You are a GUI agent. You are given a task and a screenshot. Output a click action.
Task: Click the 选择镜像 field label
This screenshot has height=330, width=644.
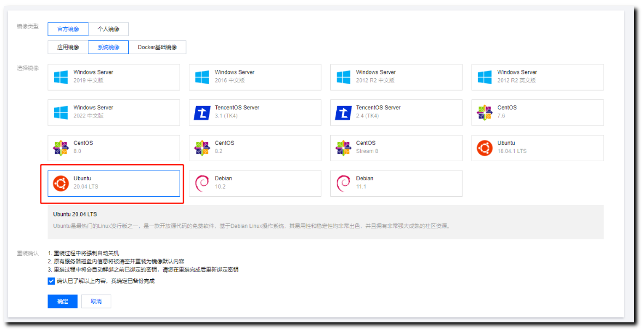pyautogui.click(x=27, y=68)
